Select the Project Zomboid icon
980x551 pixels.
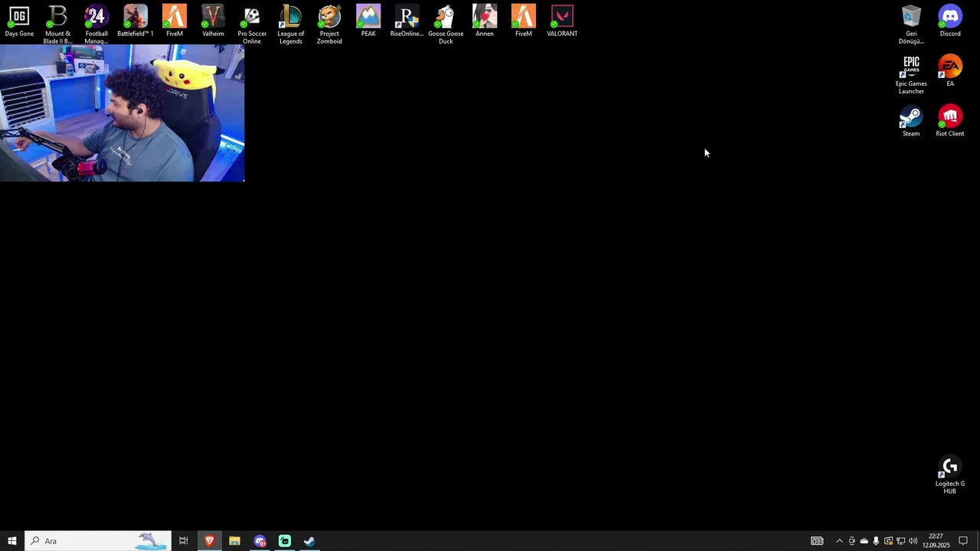(329, 24)
